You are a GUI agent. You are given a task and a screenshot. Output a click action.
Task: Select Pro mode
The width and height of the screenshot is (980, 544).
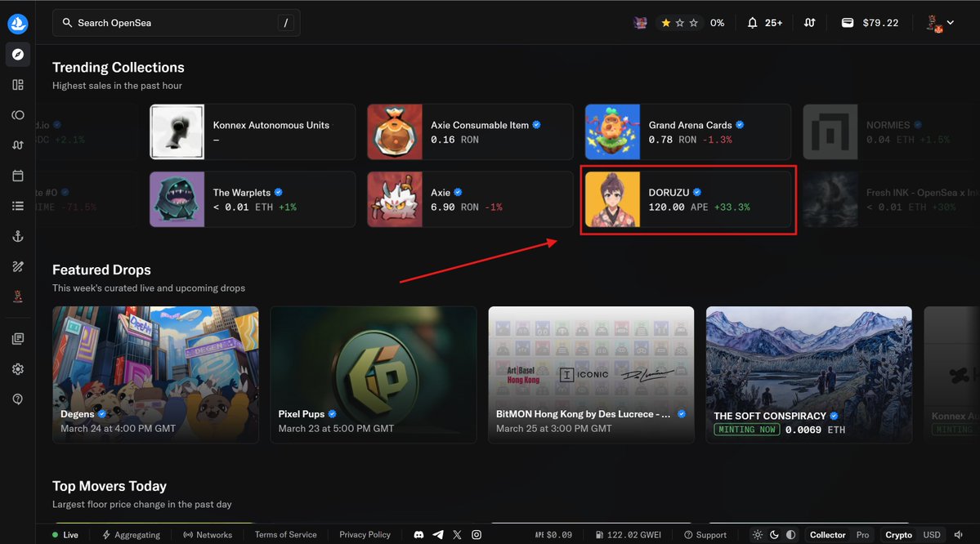862,535
